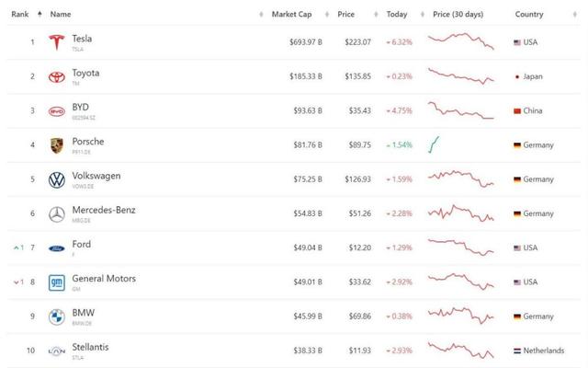588x368 pixels.
Task: Click the Volkswagen logo icon
Action: (x=56, y=179)
